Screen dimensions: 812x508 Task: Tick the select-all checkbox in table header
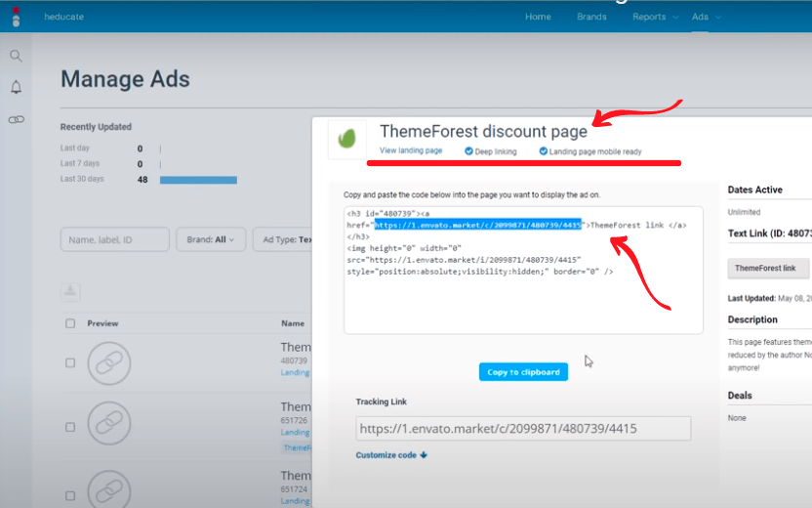70,323
